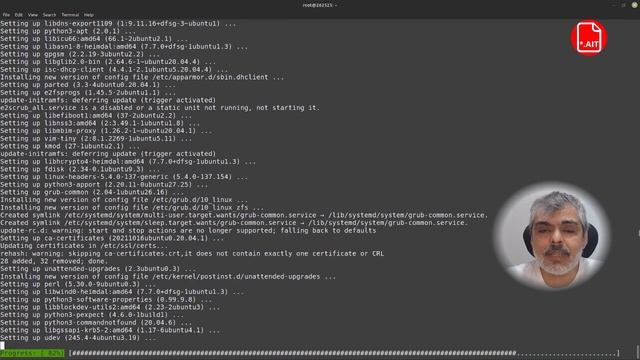This screenshot has width=640, height=360.
Task: Click the line setting up gpgsm
Action: pos(80,54)
